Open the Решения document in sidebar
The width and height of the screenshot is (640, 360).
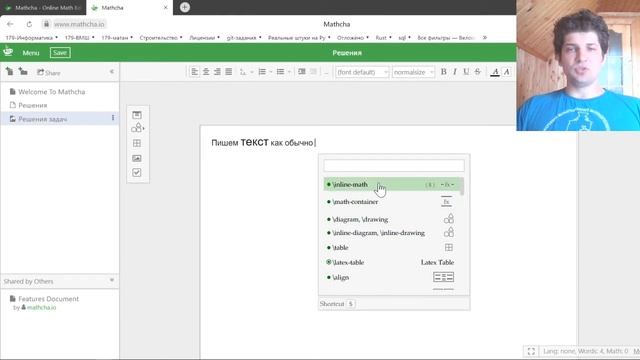[33, 105]
